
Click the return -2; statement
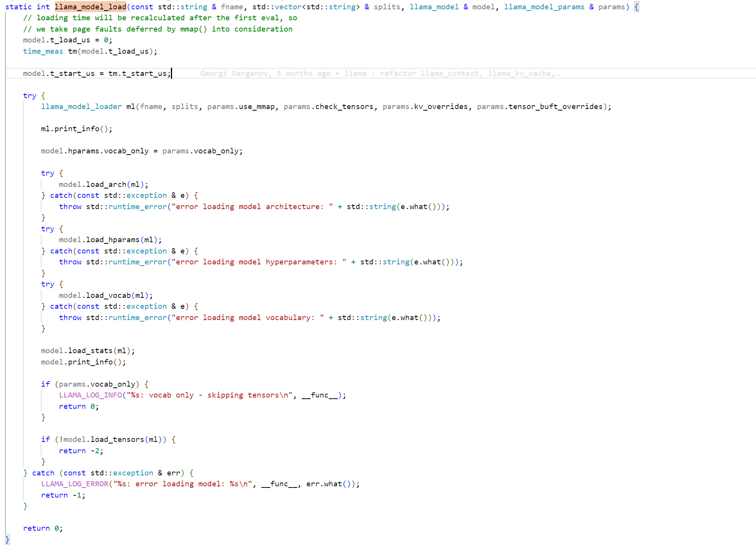click(x=81, y=451)
